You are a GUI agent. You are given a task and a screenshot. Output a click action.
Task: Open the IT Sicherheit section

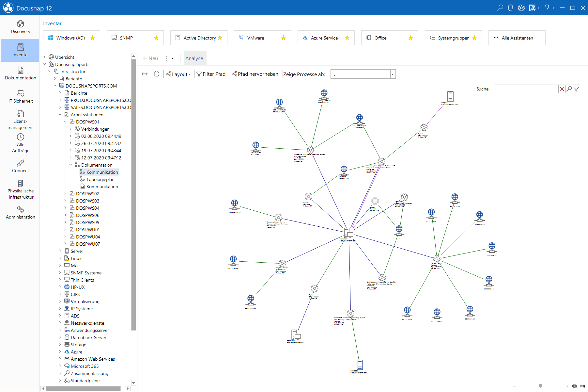[20, 97]
